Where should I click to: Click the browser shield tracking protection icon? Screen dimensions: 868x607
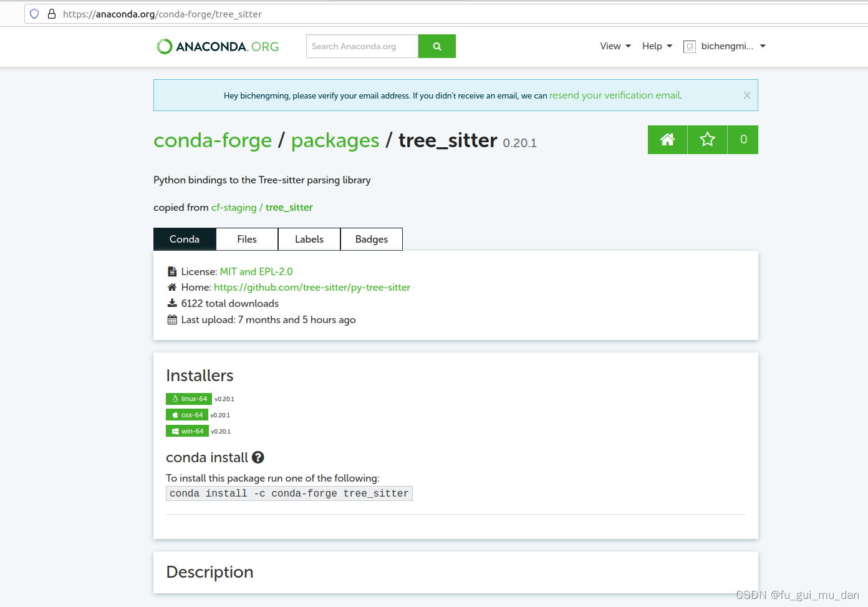[34, 14]
